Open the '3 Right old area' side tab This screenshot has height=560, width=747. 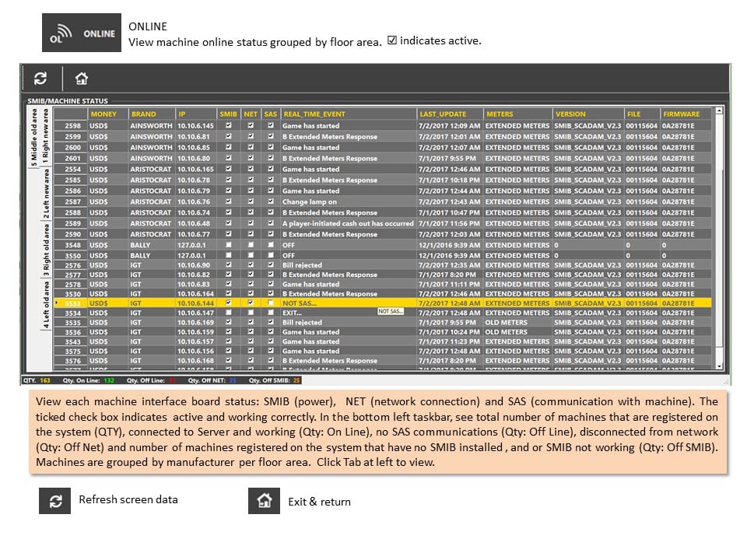pos(46,250)
